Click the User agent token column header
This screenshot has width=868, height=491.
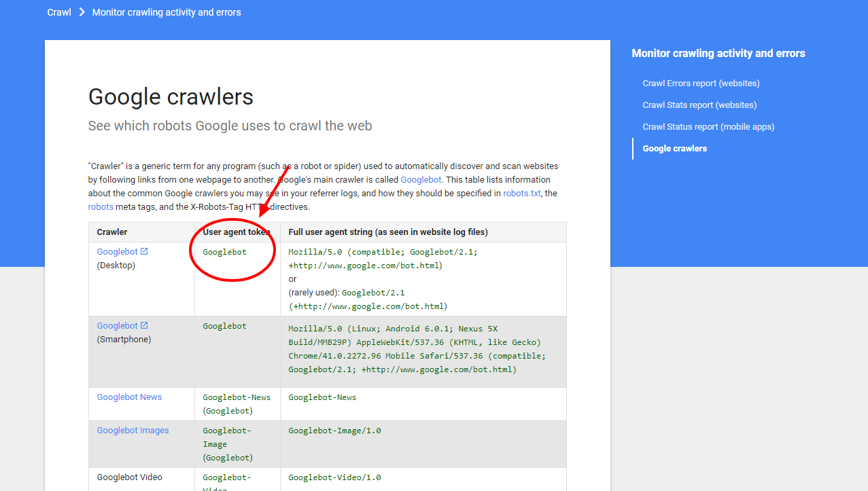coord(236,232)
